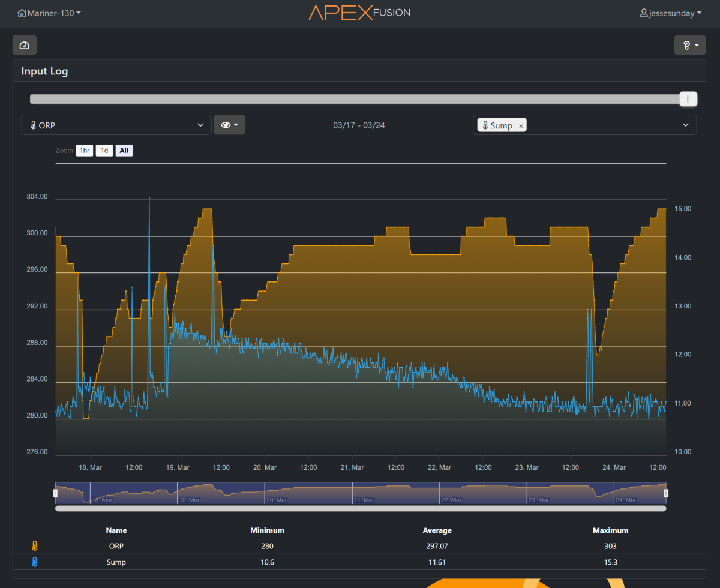Screen dimensions: 720x588
Task: Open the dashboard gauge icon button
Action: coord(25,45)
